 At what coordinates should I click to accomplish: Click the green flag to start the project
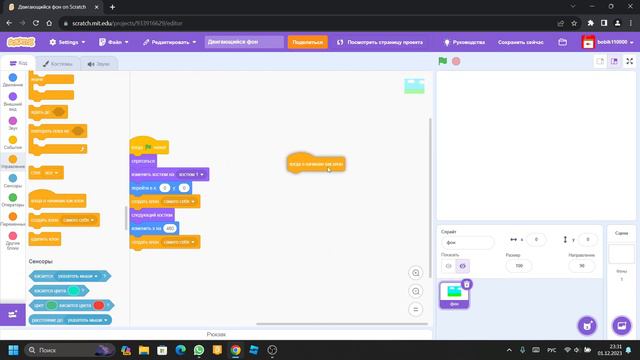click(x=442, y=61)
